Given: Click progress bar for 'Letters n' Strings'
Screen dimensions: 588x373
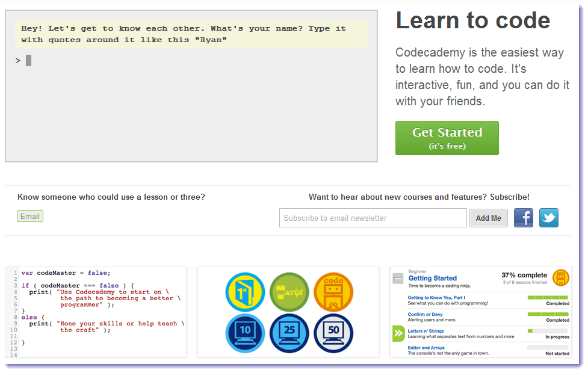Looking at the screenshot, I should tap(548, 331).
